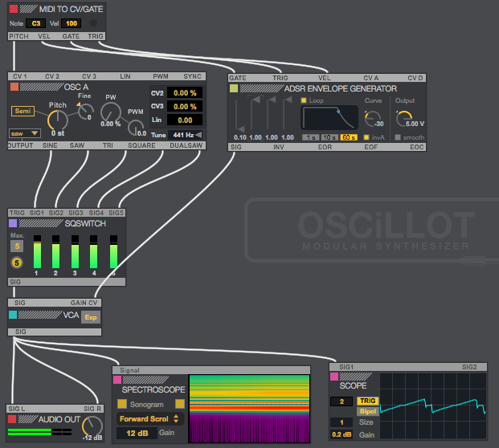The height and width of the screenshot is (448, 499).
Task: Toggle the Sonogram left yellow checkbox
Action: tap(122, 404)
